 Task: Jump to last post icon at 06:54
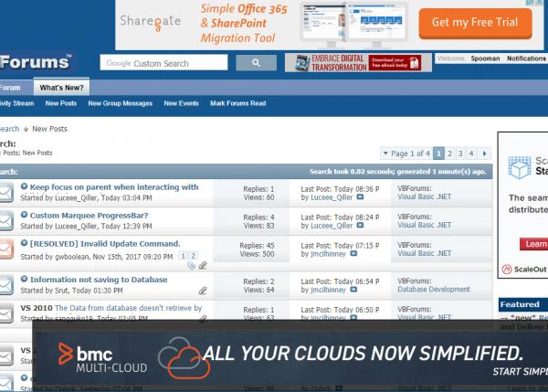pos(353,290)
